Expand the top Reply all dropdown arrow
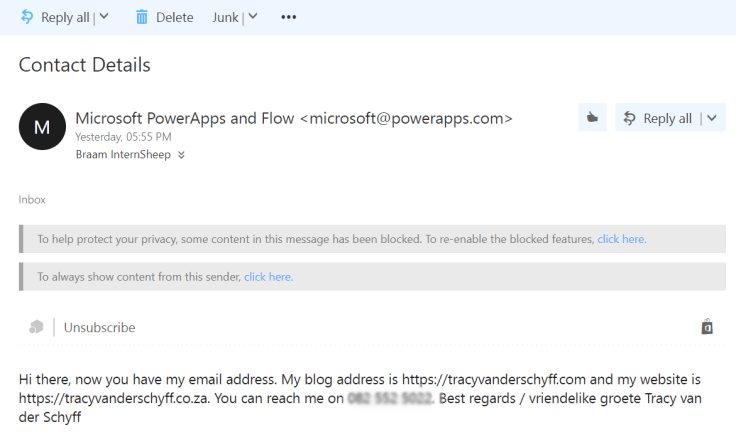The image size is (736, 432). point(105,17)
